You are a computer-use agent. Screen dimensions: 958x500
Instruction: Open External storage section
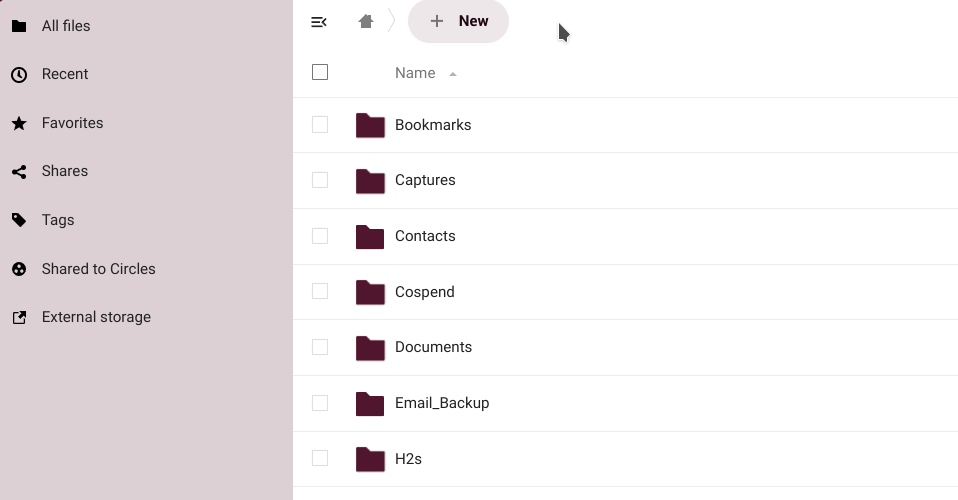click(96, 317)
